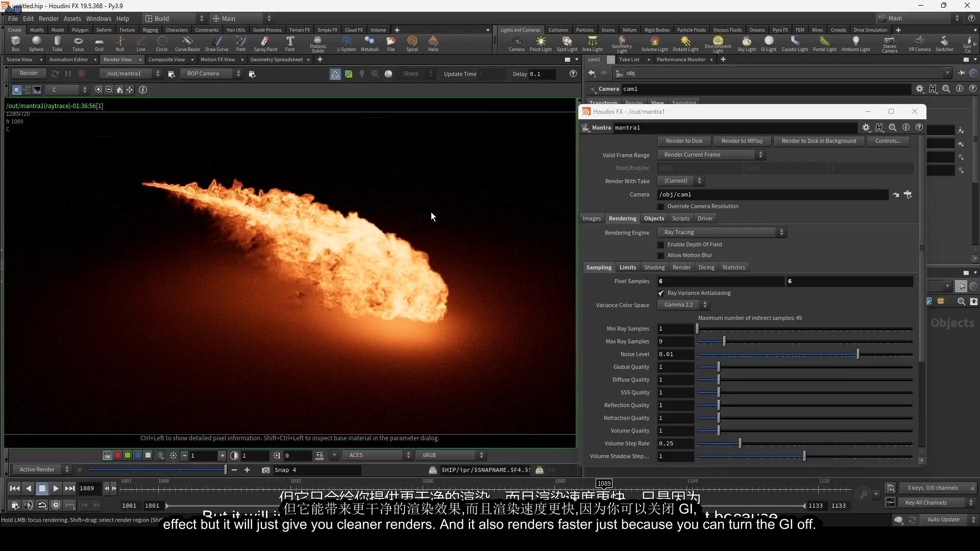Switch to the Limits tab

[x=628, y=267]
